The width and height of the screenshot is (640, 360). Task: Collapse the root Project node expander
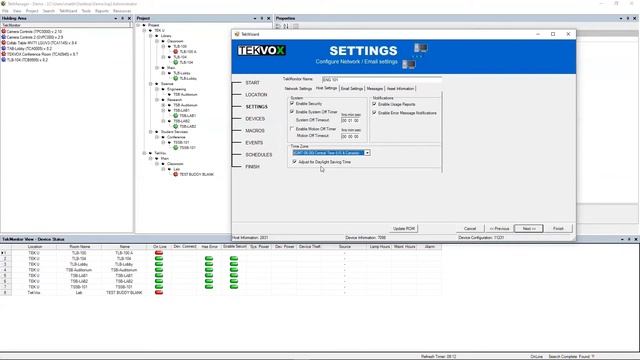138,25
